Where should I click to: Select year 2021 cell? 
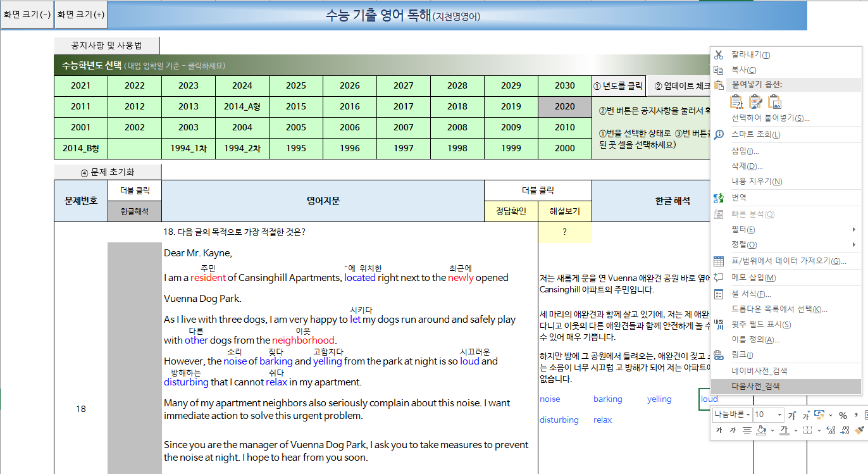81,86
